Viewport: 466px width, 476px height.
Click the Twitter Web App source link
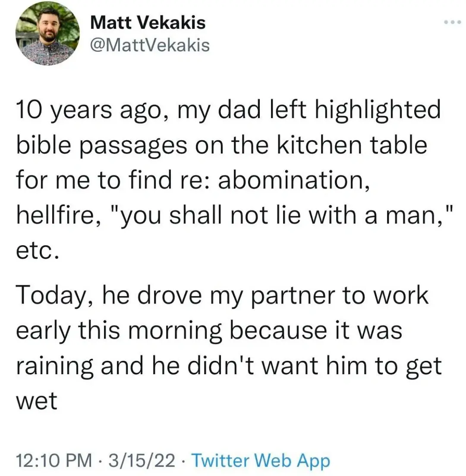pos(260,460)
